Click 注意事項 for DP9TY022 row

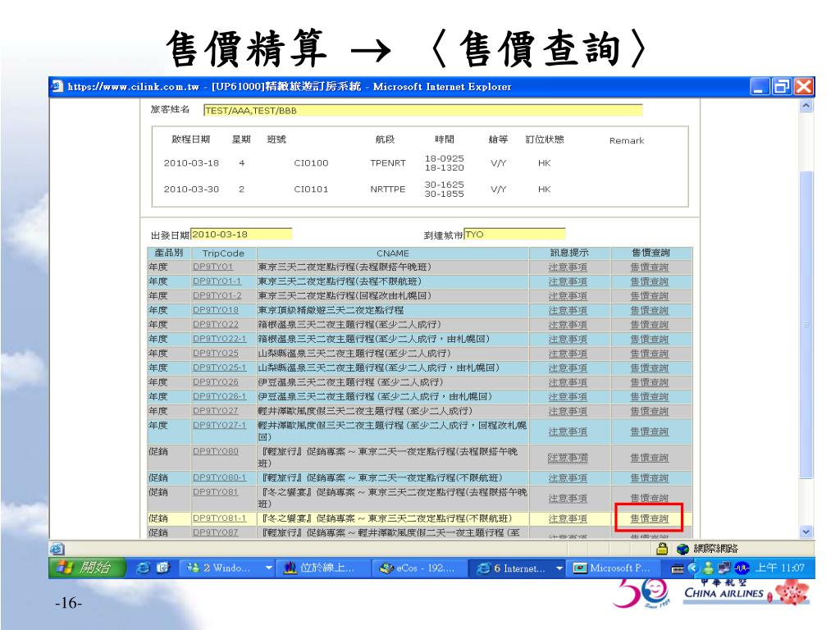click(568, 325)
